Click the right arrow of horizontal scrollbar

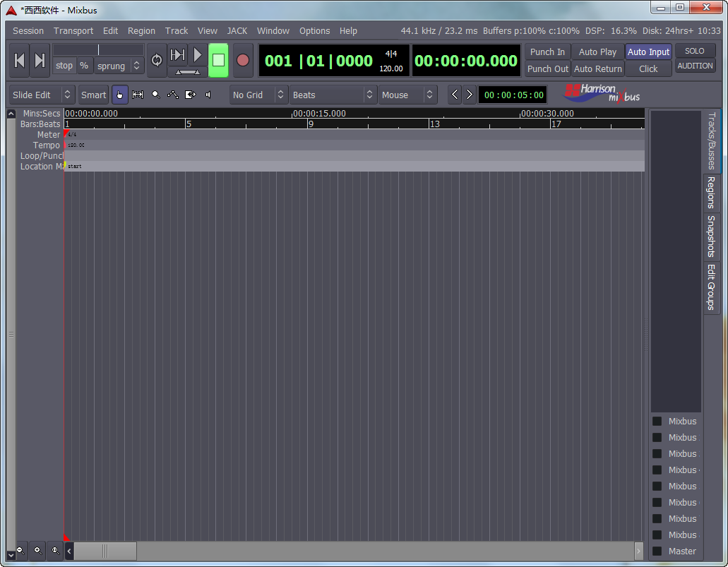tap(639, 551)
